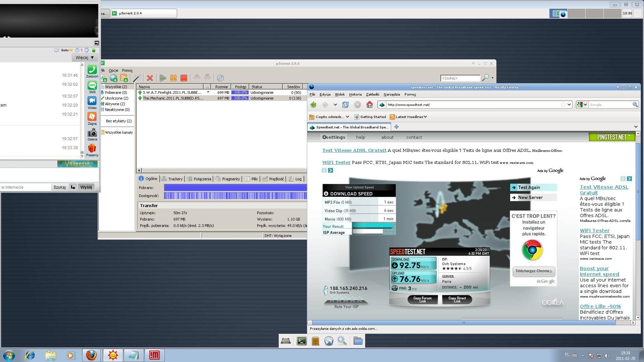Expand the Więcej dropdown
This screenshot has height=362, width=644.
coord(85,58)
